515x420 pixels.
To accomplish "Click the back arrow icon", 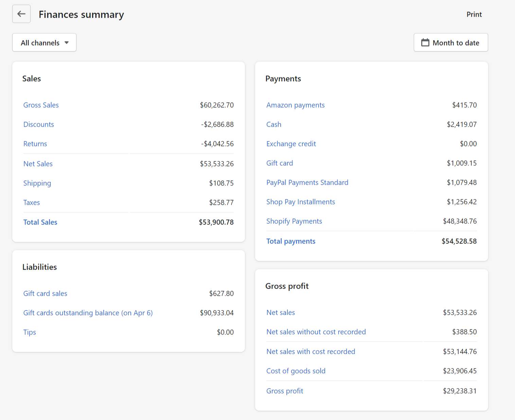I will click(21, 14).
